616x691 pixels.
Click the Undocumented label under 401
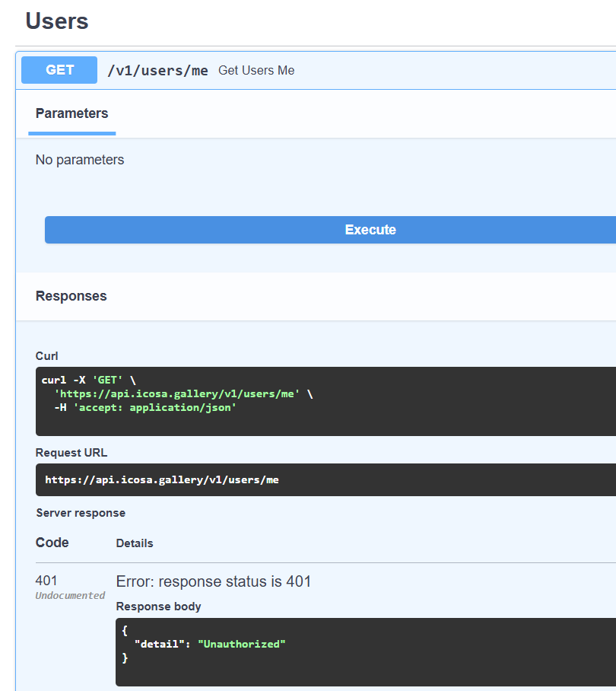(70, 596)
